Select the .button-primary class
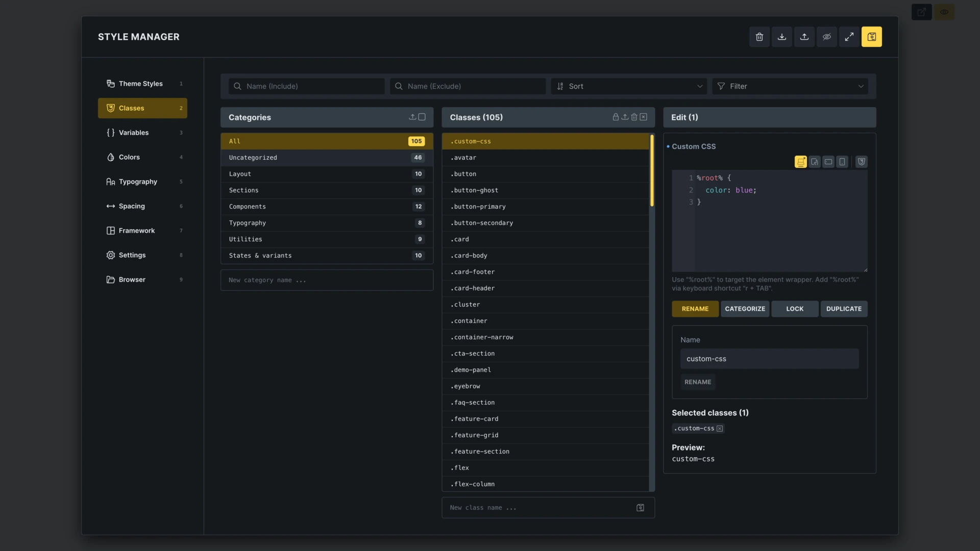The image size is (980, 551). (545, 207)
